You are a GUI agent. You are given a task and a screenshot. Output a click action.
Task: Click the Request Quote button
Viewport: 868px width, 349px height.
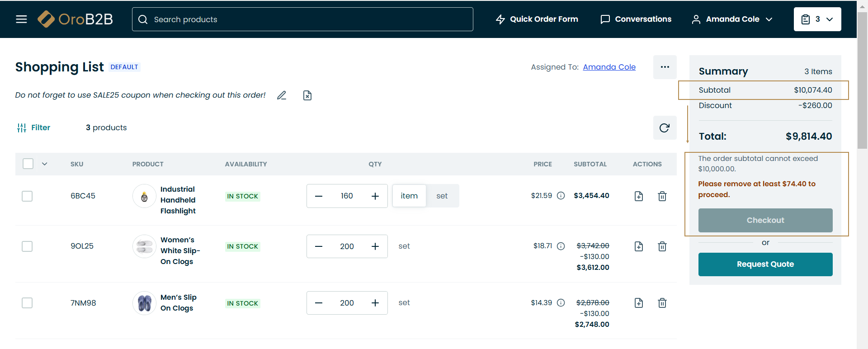[765, 264]
